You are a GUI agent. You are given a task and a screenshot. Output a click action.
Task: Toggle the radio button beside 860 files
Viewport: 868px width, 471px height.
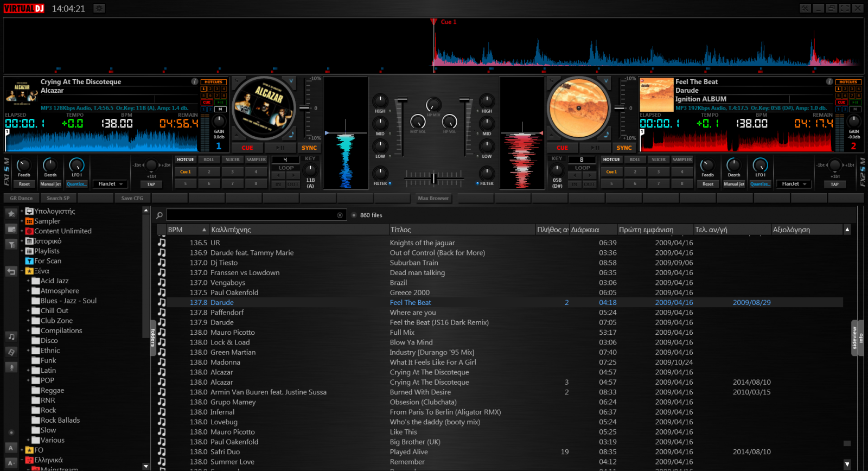click(354, 215)
